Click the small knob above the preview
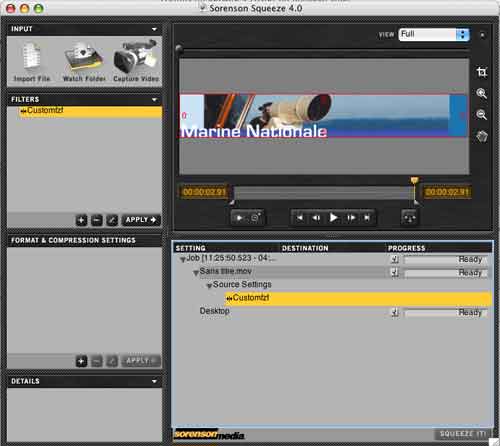 179,48
